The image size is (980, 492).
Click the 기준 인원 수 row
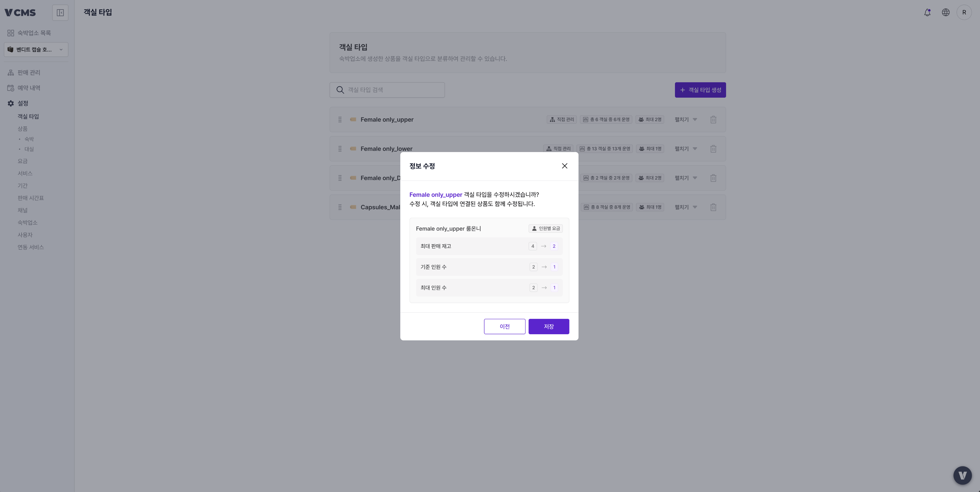coord(489,267)
